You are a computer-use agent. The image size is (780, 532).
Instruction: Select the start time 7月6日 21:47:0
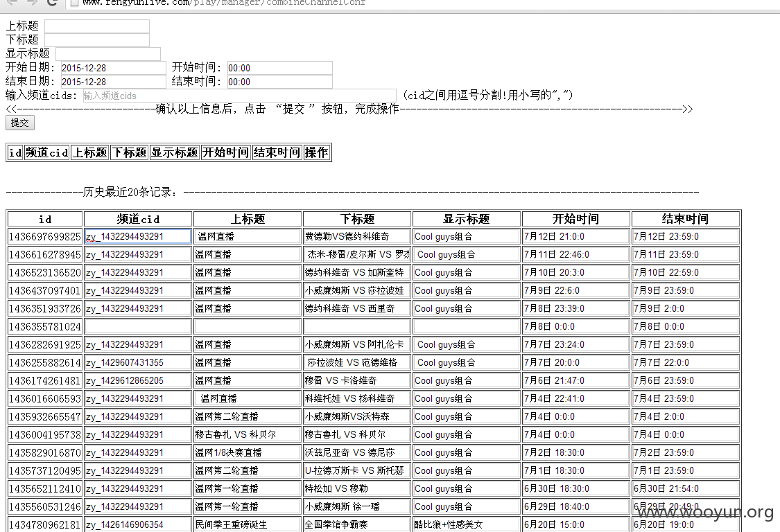(x=575, y=381)
